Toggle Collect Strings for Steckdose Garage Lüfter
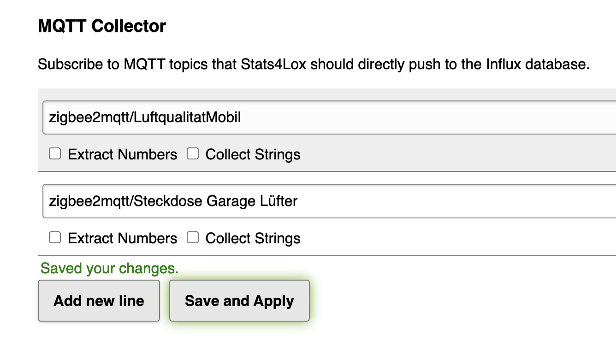This screenshot has height=364, width=616. tap(193, 238)
